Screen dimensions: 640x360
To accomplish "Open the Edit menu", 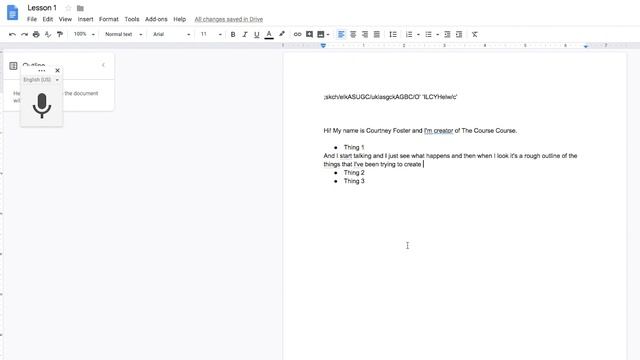I will [x=48, y=19].
